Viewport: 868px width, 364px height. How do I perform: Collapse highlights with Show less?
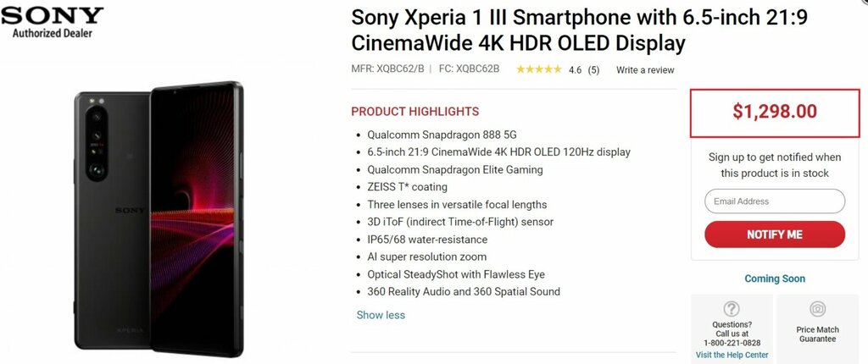click(x=381, y=315)
